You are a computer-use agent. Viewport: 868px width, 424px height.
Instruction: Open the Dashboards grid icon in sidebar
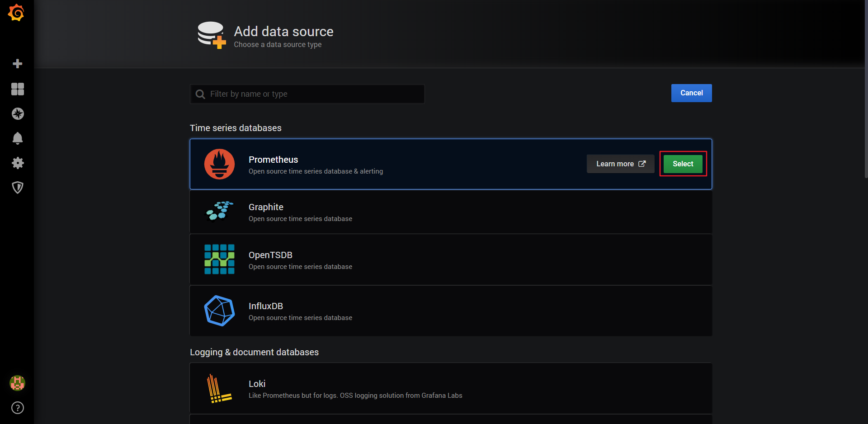[x=18, y=89]
